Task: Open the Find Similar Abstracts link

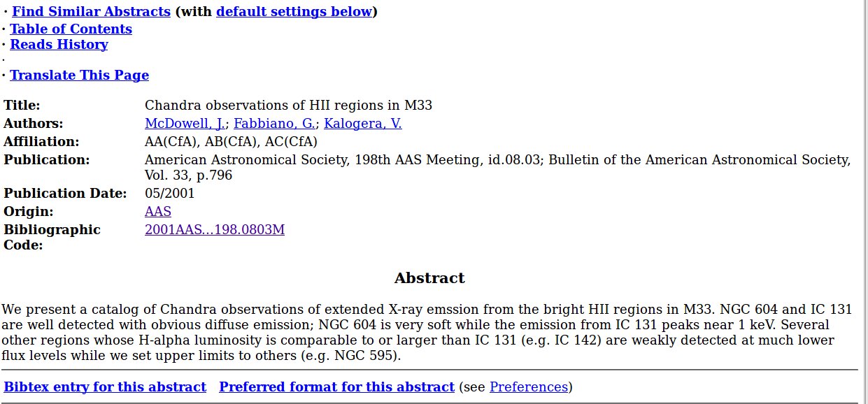Action: pos(91,12)
